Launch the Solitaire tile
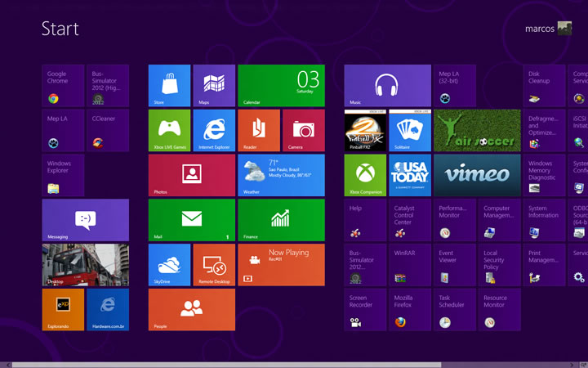Viewport: 588px width, 368px height. click(410, 130)
